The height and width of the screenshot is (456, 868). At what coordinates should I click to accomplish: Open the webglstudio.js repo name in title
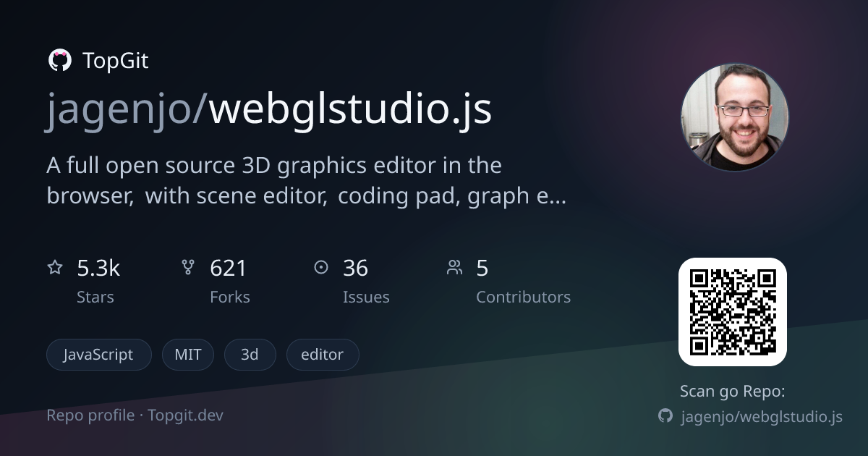(350, 109)
